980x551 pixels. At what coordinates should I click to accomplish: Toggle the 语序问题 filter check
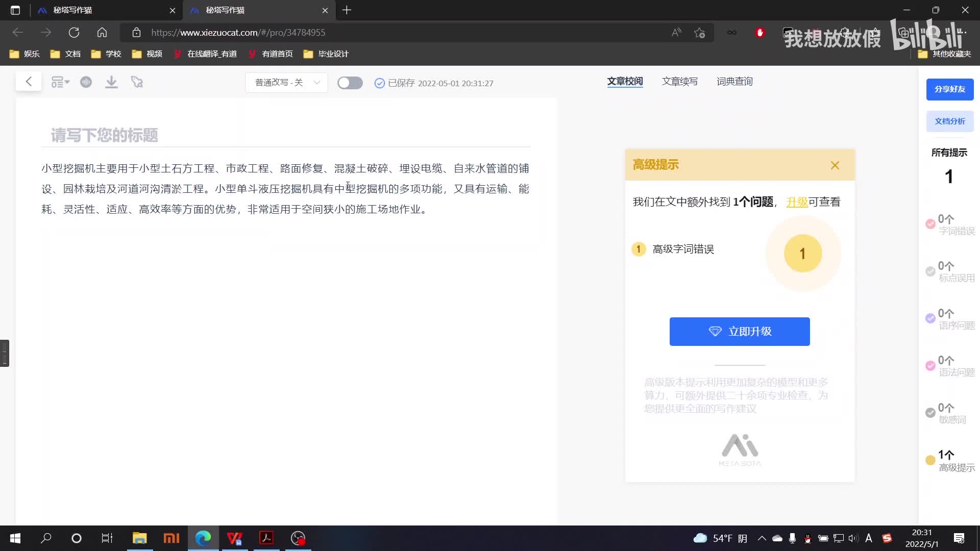(x=930, y=318)
